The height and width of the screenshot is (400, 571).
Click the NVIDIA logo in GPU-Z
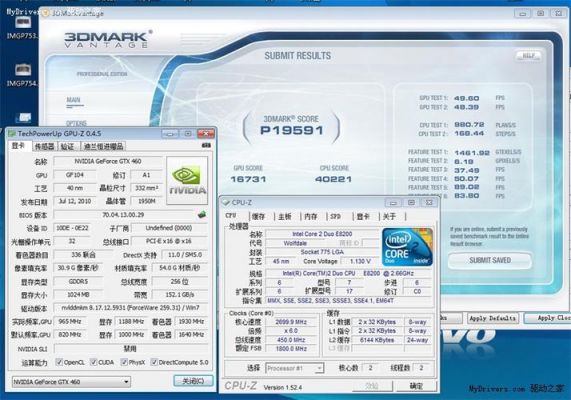pos(187,181)
